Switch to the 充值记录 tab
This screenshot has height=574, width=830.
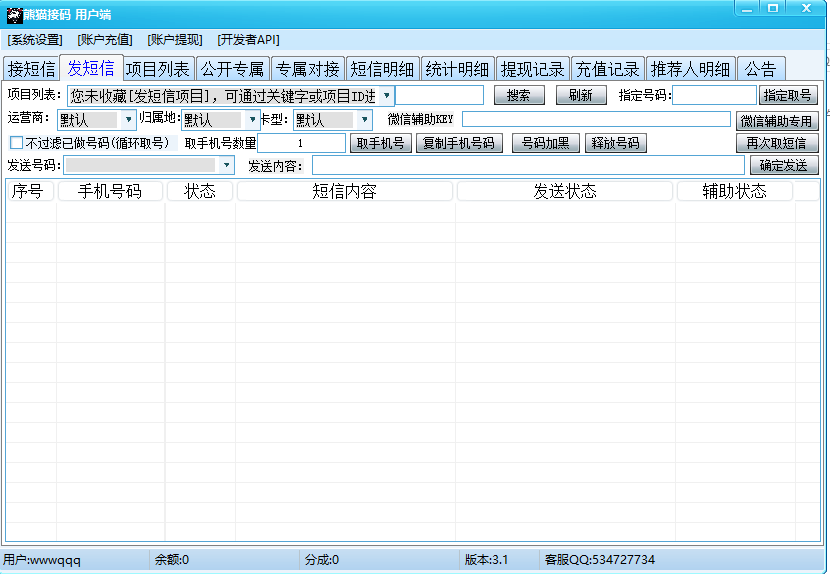[608, 69]
